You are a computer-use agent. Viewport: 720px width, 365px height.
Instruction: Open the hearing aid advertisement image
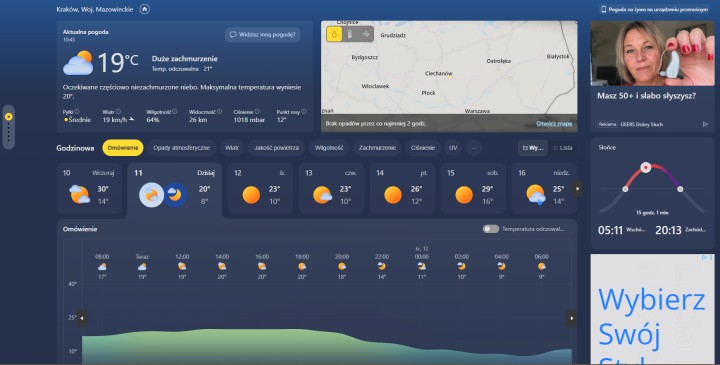[652, 53]
